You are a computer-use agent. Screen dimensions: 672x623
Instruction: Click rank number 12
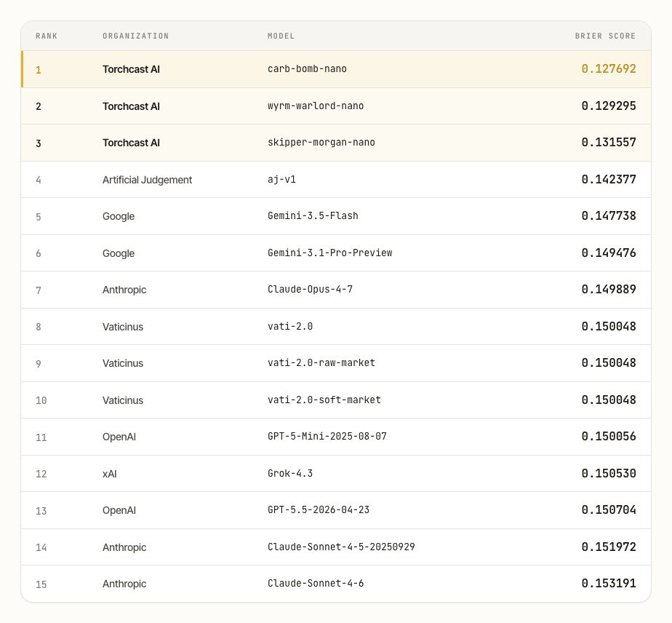pyautogui.click(x=41, y=475)
